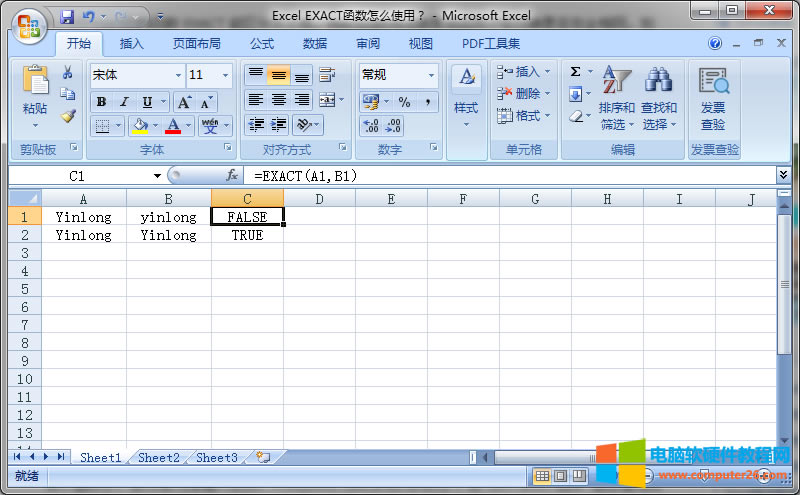The height and width of the screenshot is (495, 800).
Task: Click AutoSum sigma icon
Action: point(576,71)
